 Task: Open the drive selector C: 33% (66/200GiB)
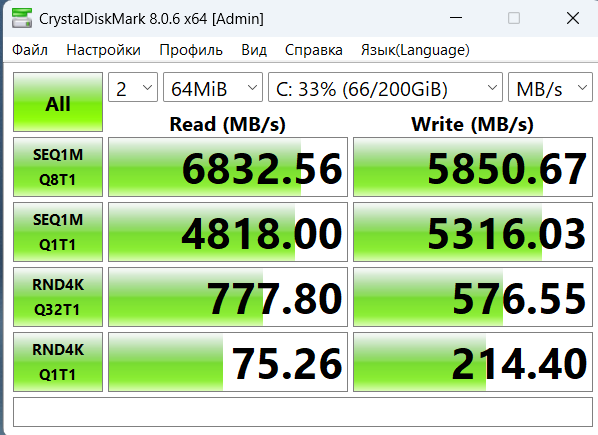coord(385,87)
